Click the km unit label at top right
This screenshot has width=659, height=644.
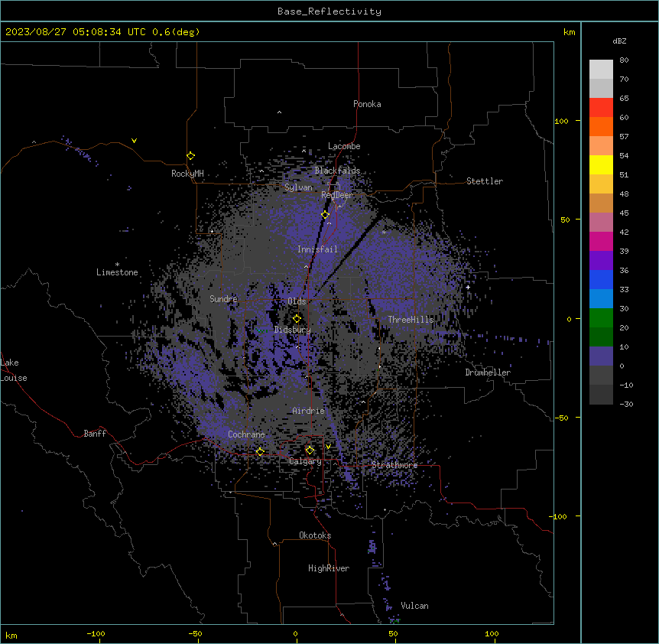pyautogui.click(x=570, y=32)
